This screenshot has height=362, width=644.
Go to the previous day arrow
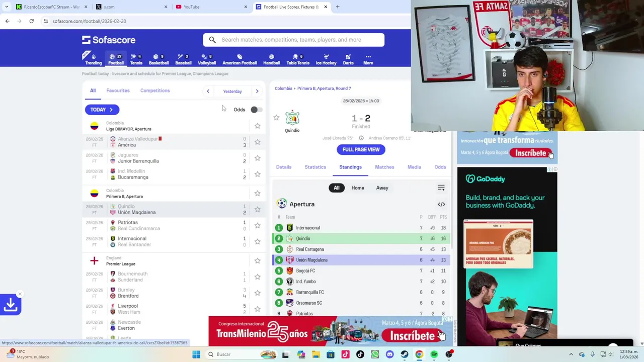point(208,91)
